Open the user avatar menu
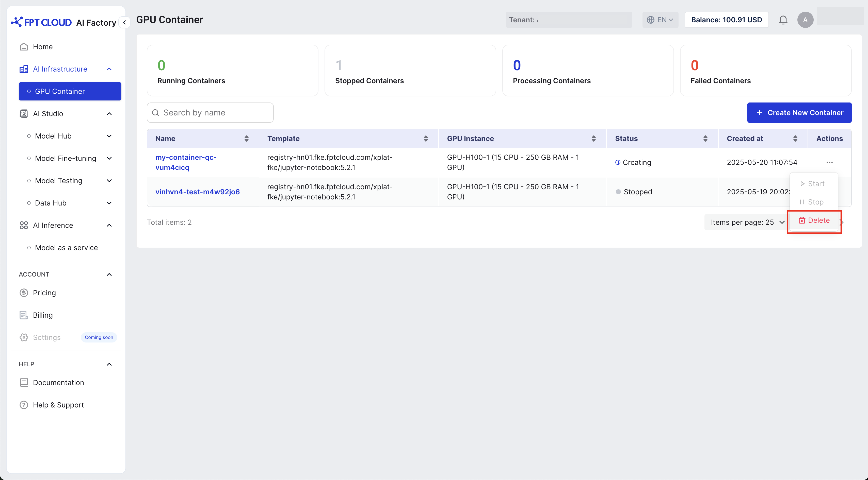The image size is (868, 480). click(805, 20)
